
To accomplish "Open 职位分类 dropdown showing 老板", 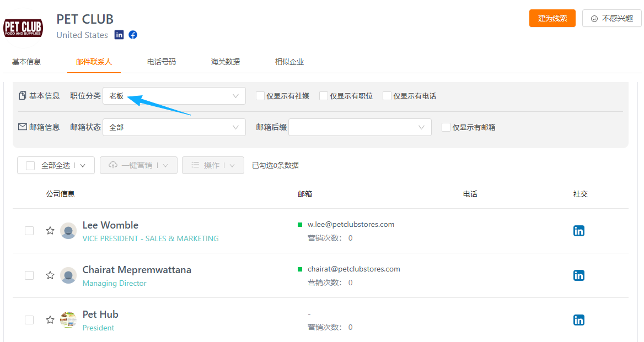I will click(174, 96).
